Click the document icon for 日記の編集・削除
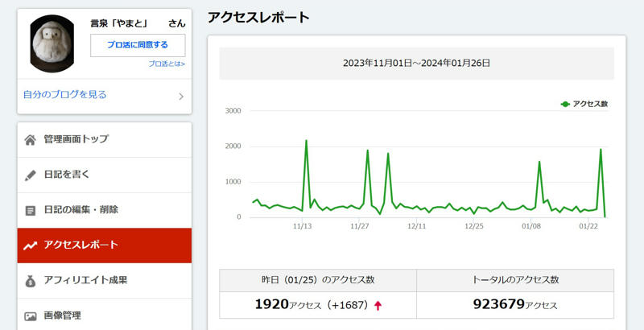The height and width of the screenshot is (330, 644). [31, 210]
